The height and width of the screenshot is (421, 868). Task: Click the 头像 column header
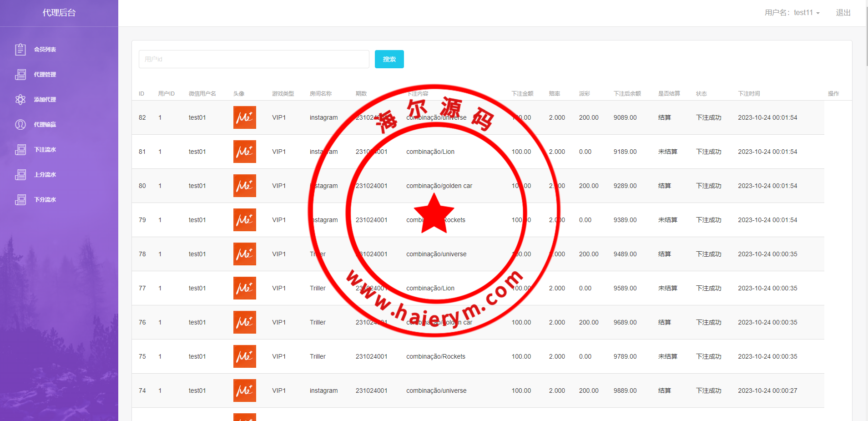[x=239, y=94]
